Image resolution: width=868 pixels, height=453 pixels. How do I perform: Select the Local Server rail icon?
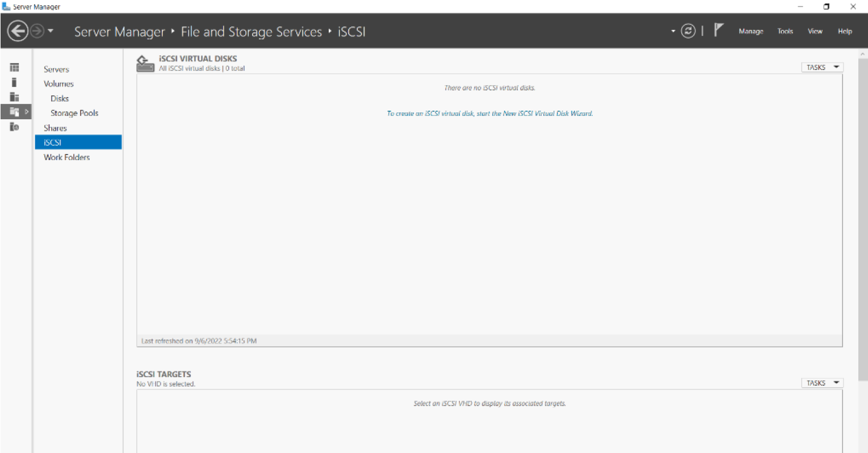(14, 82)
